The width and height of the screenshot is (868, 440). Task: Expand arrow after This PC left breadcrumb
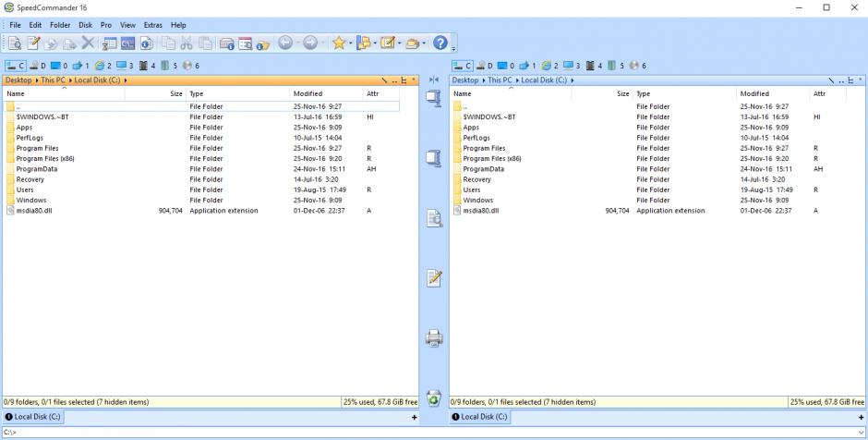[70, 80]
